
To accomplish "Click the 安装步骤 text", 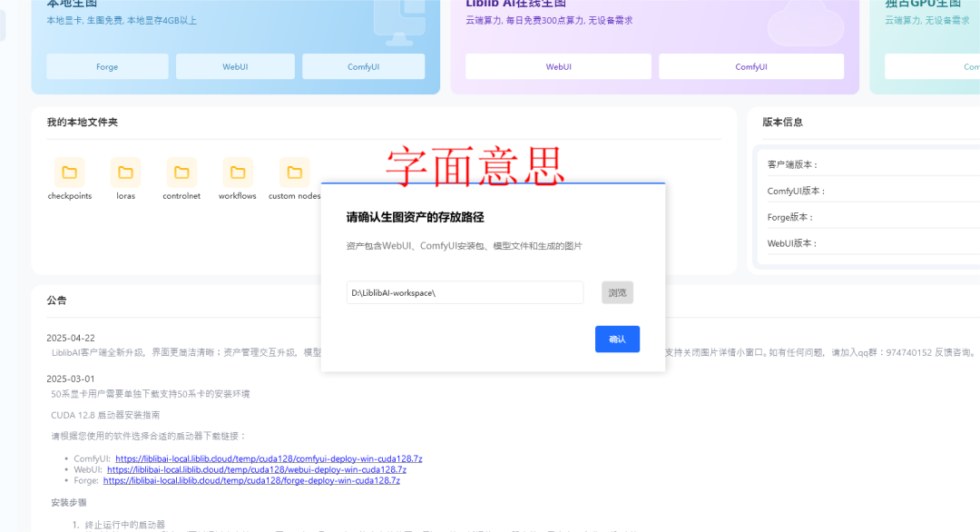I will pyautogui.click(x=69, y=503).
